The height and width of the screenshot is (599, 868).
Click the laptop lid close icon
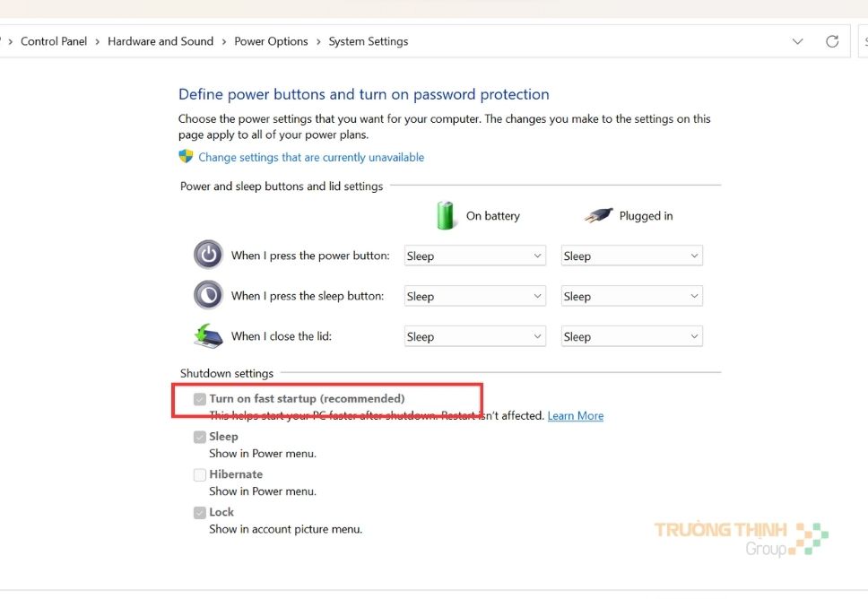(x=208, y=335)
